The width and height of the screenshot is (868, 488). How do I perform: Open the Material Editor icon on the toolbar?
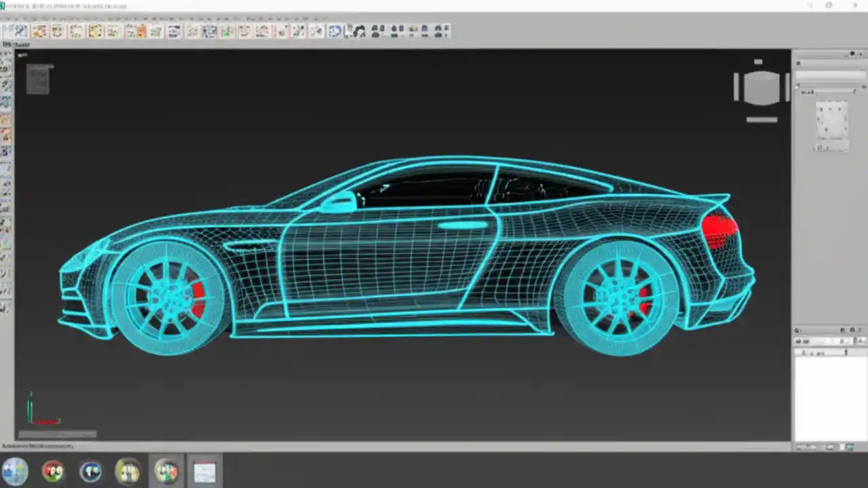tap(376, 30)
